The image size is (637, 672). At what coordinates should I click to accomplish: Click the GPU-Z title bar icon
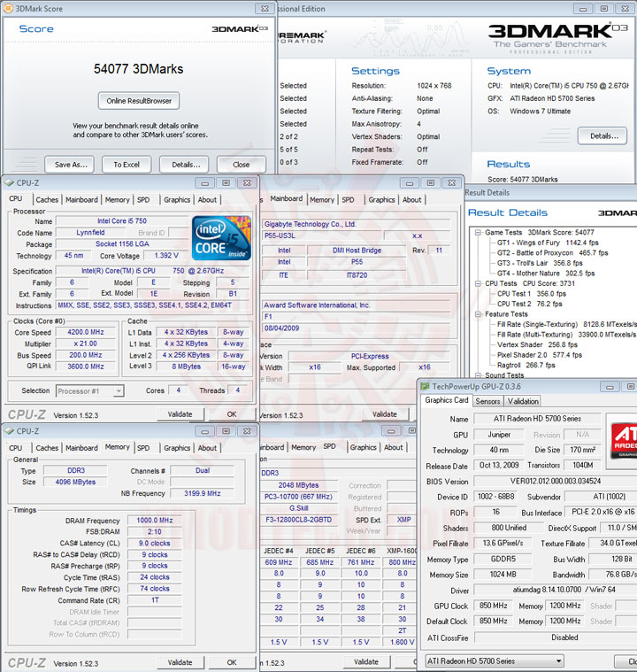(x=425, y=386)
